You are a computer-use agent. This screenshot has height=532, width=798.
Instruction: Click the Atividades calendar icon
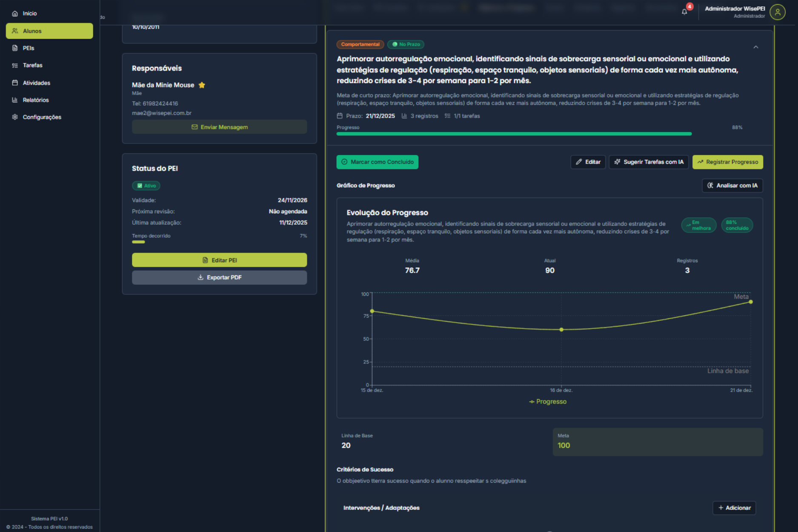click(15, 83)
